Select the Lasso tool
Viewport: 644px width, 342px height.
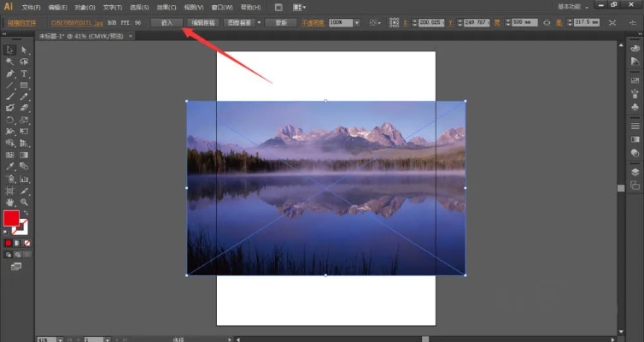(24, 62)
